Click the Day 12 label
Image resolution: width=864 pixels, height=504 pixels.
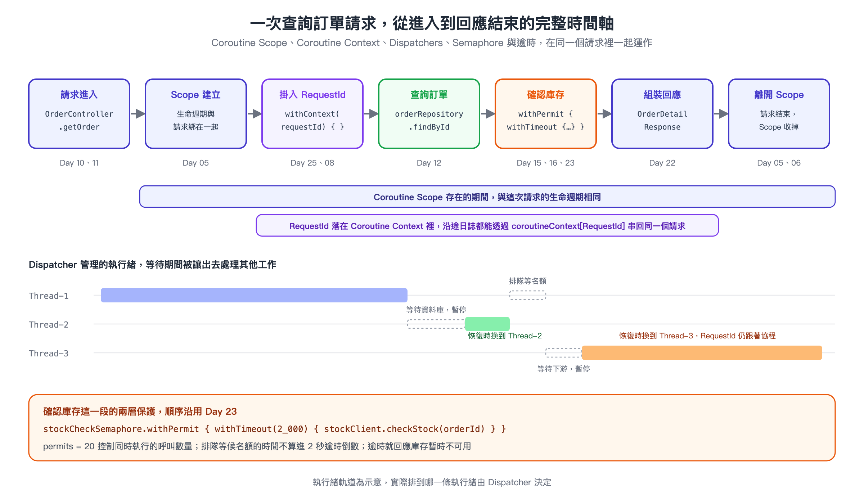point(429,163)
